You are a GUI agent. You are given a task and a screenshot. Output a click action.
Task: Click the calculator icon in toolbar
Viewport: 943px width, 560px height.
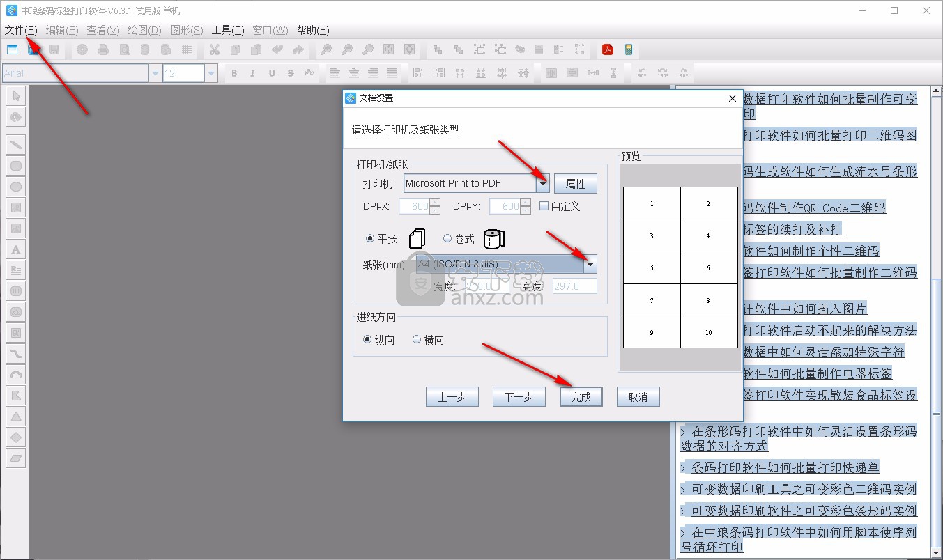[x=629, y=49]
